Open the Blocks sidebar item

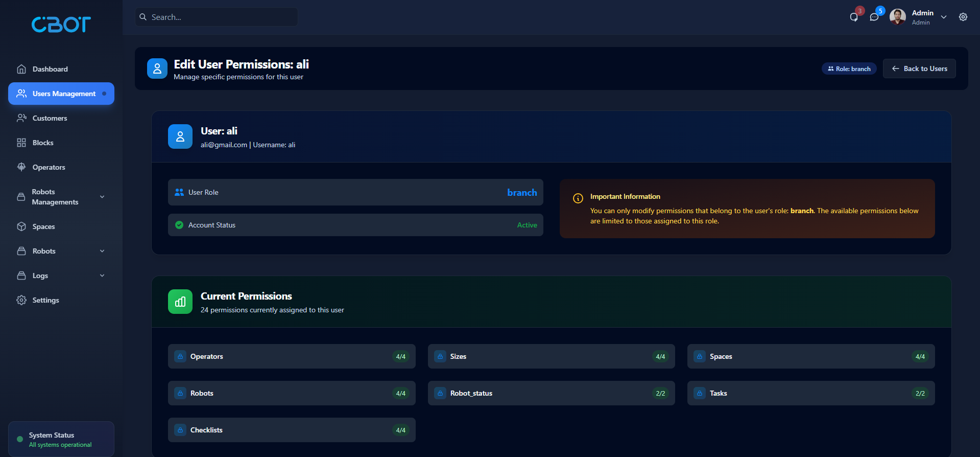click(x=61, y=143)
